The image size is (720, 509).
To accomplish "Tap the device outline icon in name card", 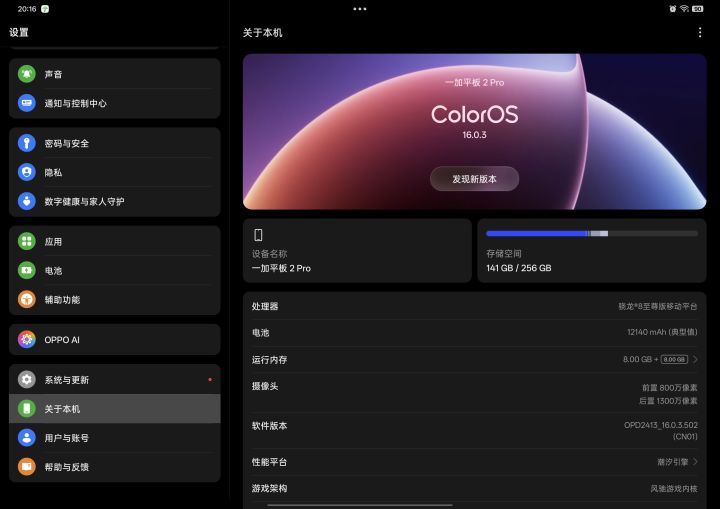I will tap(258, 235).
